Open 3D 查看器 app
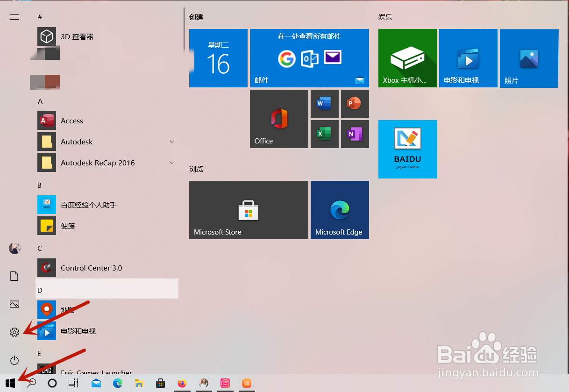 pos(107,36)
